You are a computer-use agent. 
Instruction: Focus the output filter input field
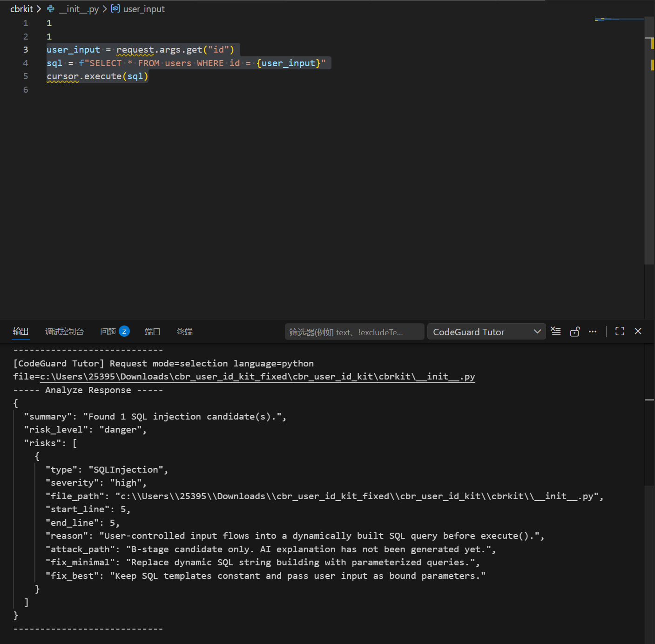(x=354, y=332)
